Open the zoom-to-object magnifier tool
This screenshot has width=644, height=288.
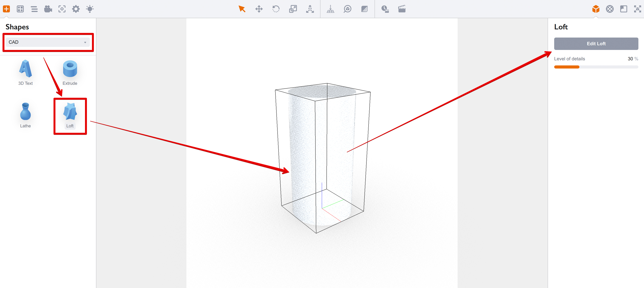point(347,9)
